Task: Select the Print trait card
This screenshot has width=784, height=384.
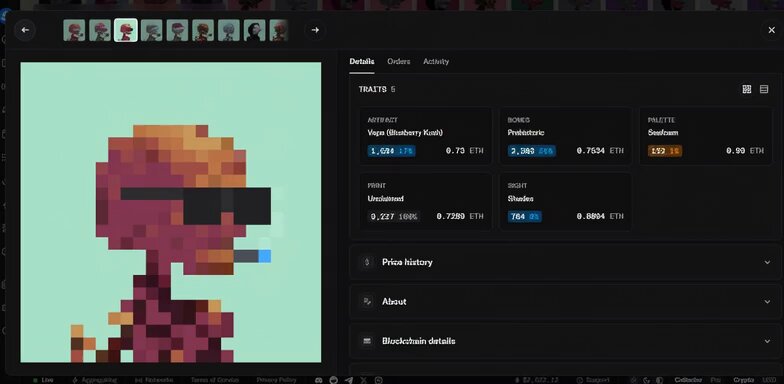Action: [426, 202]
